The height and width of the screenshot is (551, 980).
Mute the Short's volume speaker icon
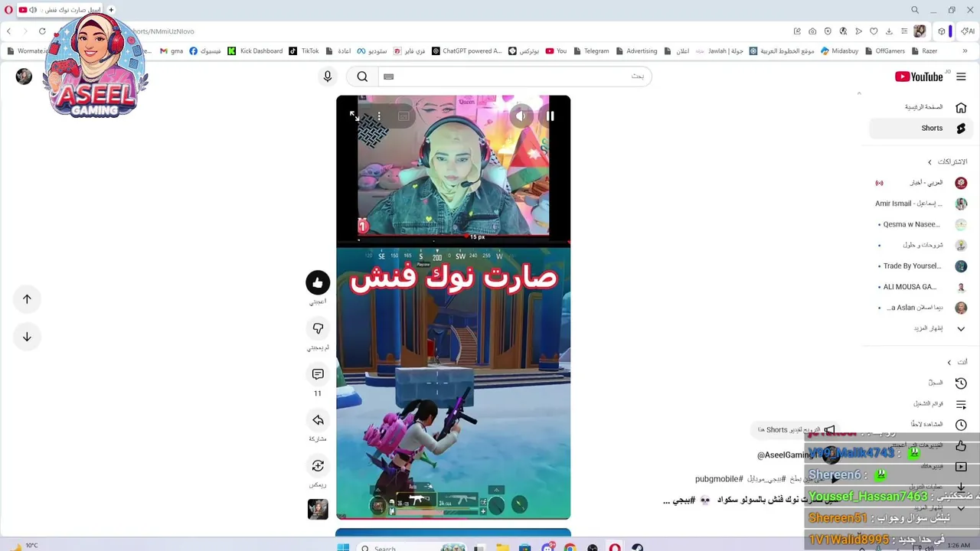point(521,116)
